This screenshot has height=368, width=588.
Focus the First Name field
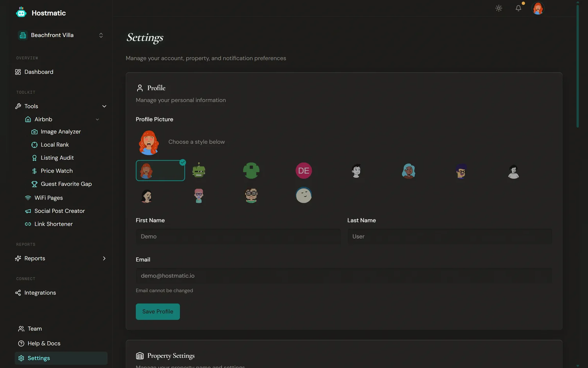[238, 237]
